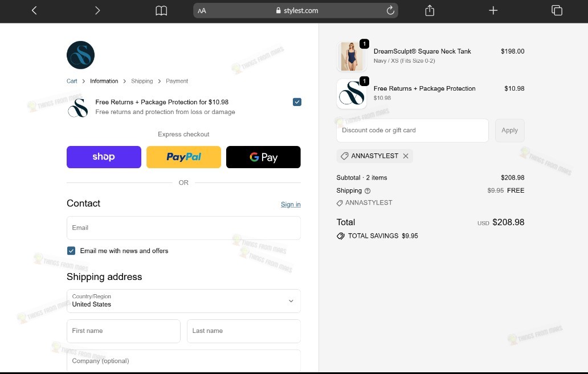This screenshot has height=374, width=588.
Task: Select the Shipping breadcrumb step
Action: click(142, 81)
